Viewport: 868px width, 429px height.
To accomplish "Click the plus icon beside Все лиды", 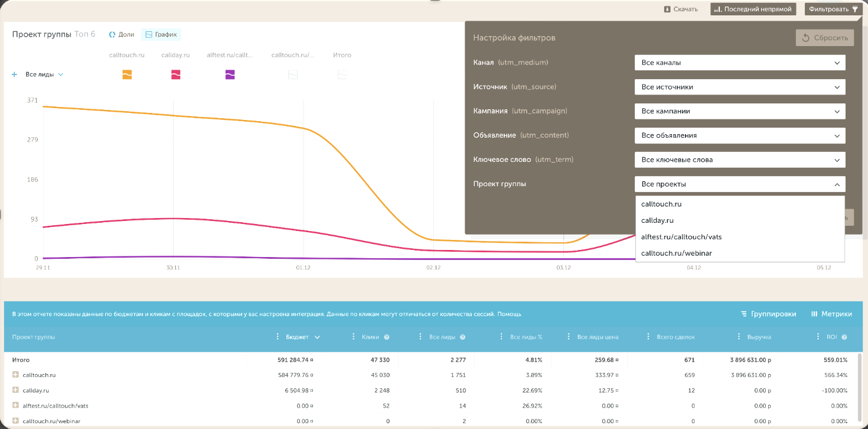I will [14, 74].
